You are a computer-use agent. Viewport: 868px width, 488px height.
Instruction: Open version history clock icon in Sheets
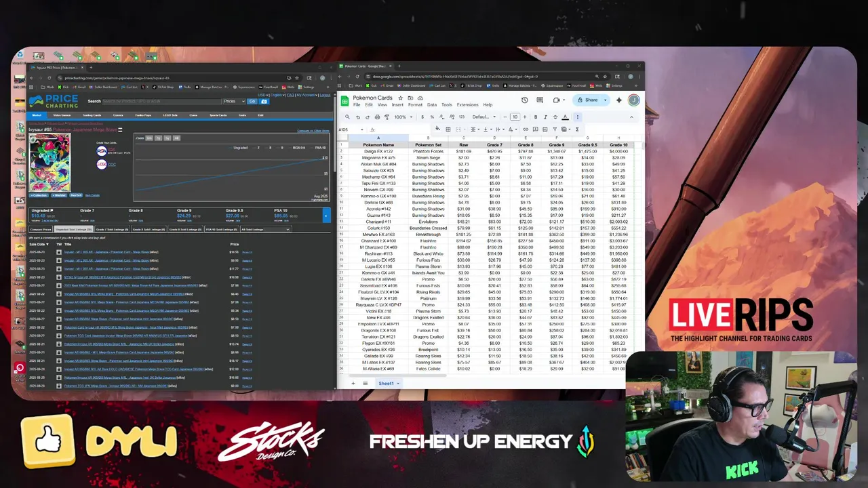tap(524, 100)
